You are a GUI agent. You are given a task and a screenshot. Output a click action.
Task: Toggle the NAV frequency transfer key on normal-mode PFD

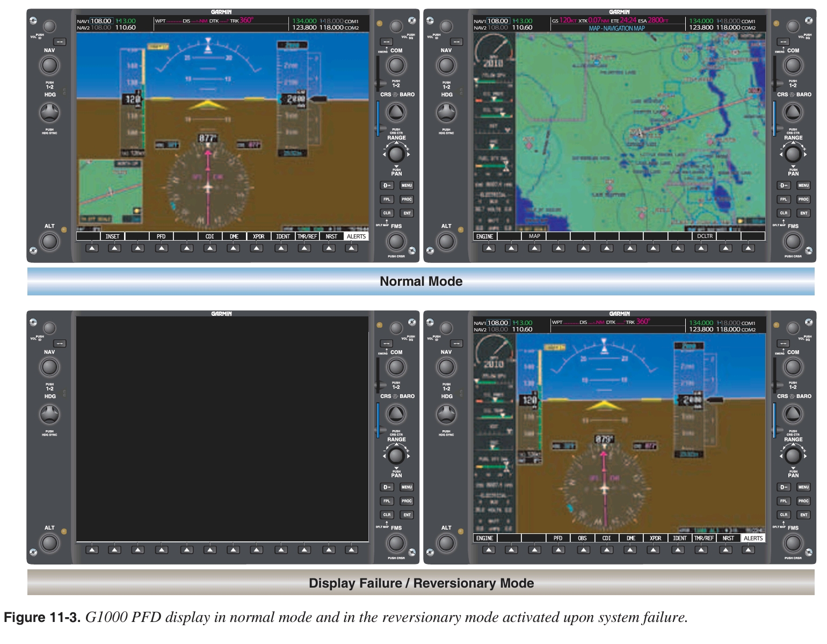[x=60, y=42]
